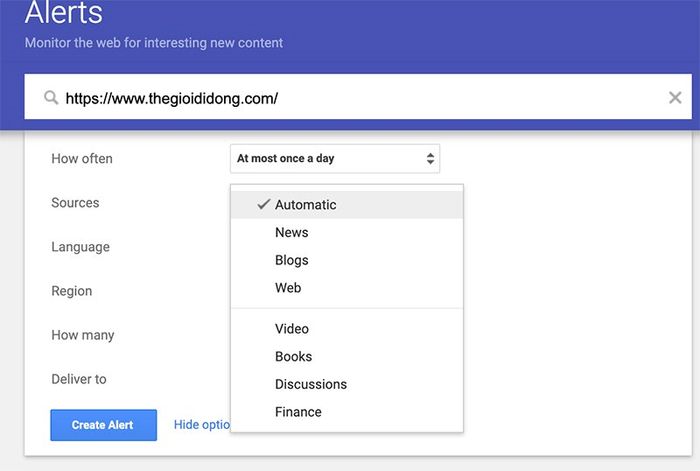This screenshot has height=471, width=700.
Task: Click the Hide options link
Action: [201, 425]
